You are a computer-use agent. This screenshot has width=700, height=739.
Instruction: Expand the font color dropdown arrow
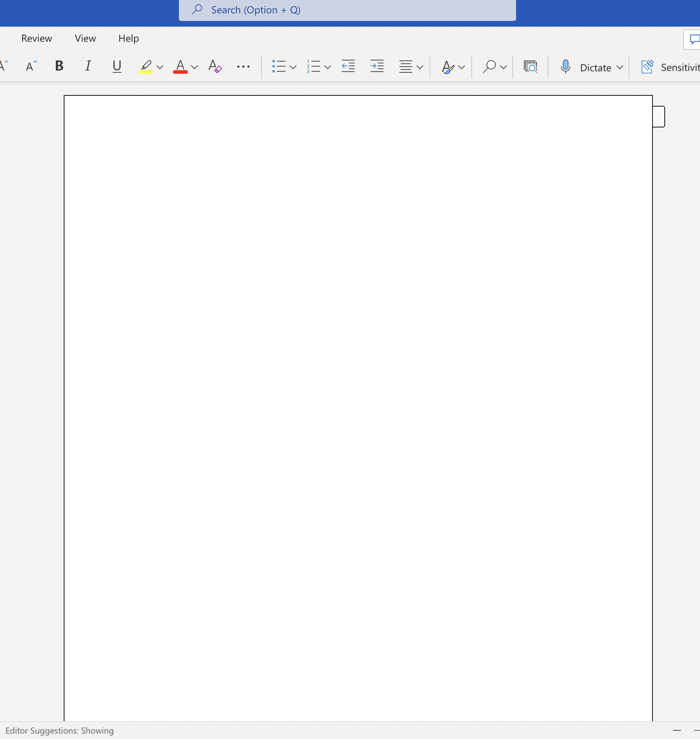pyautogui.click(x=194, y=67)
